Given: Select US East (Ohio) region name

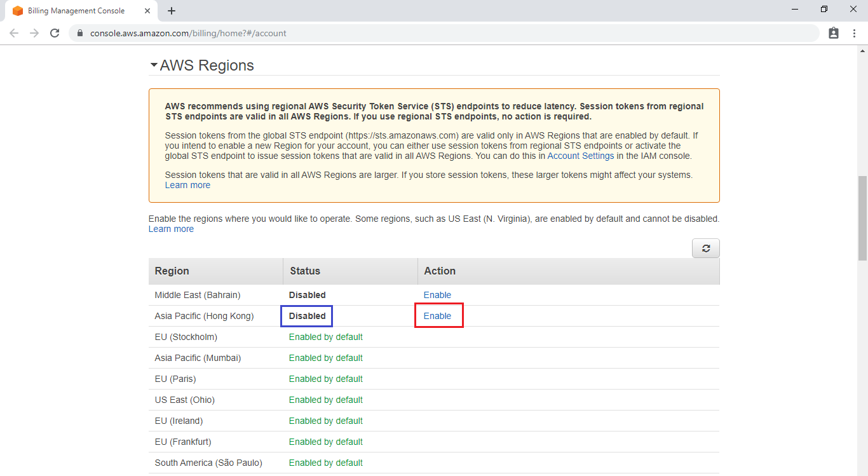Looking at the screenshot, I should tap(184, 400).
